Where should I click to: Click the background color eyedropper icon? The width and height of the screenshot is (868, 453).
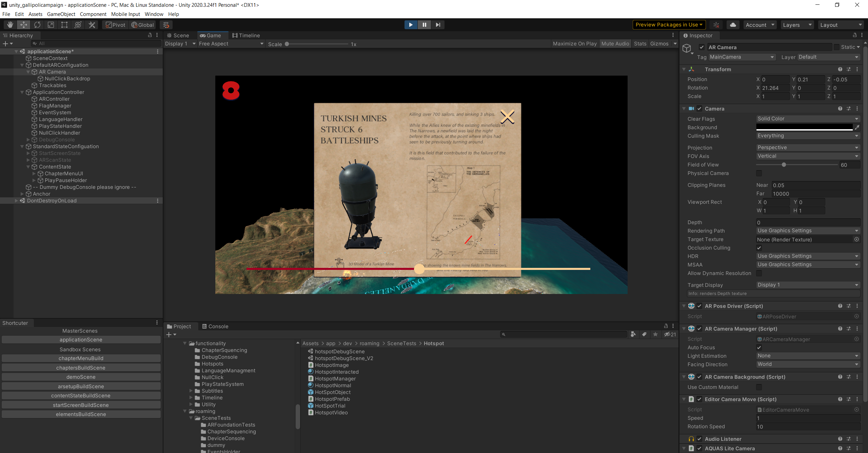click(x=857, y=127)
